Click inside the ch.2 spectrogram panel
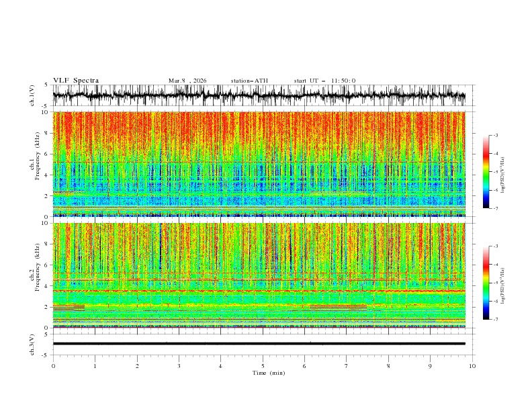The image size is (532, 411). (259, 275)
